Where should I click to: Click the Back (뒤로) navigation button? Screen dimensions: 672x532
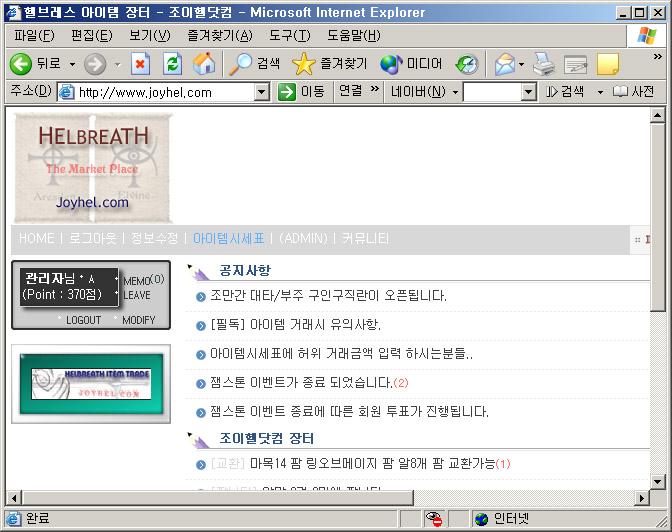(x=36, y=64)
